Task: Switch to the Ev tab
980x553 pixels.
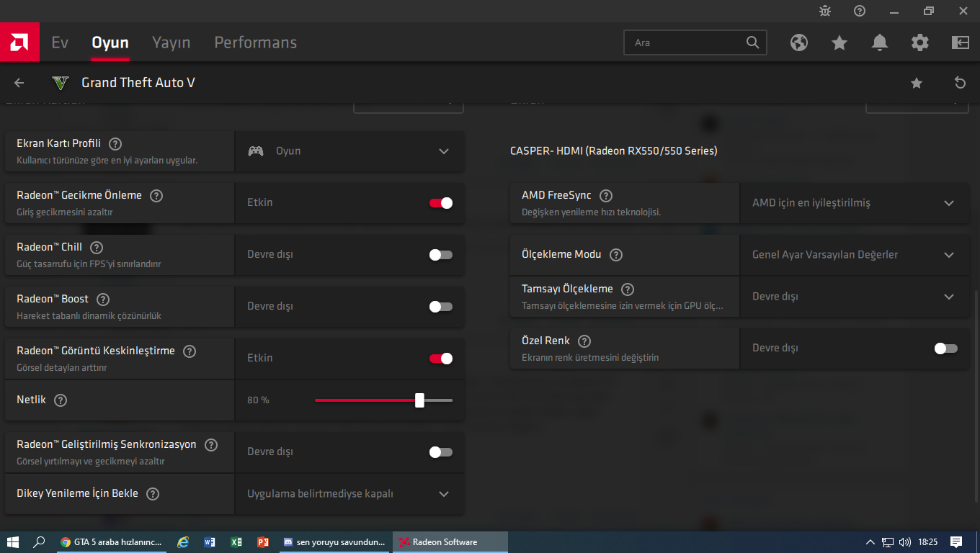Action: pyautogui.click(x=60, y=42)
